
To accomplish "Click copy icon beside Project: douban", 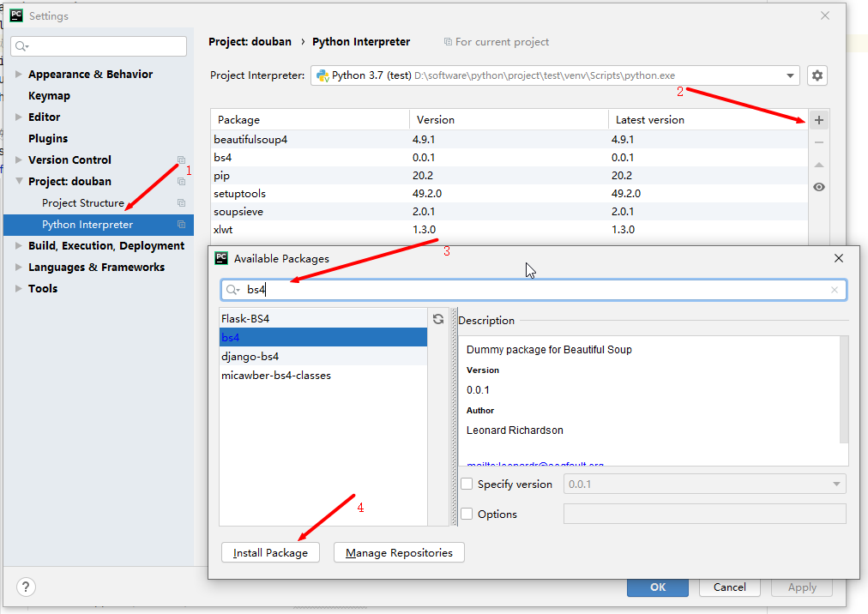I will (181, 182).
